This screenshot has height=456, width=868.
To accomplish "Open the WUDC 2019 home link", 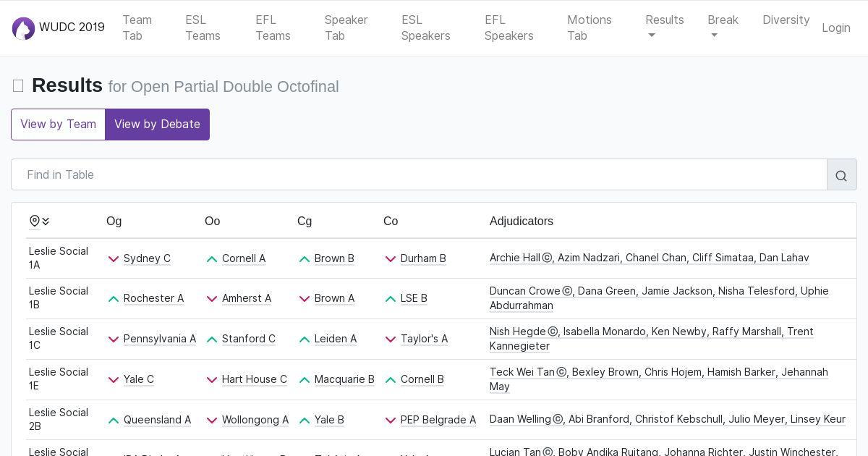I will tap(59, 28).
